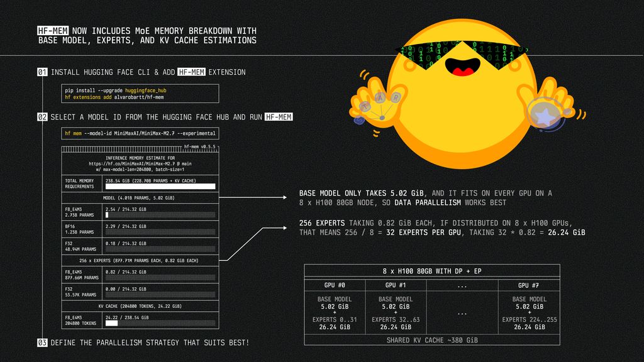The width and height of the screenshot is (644, 362).
Task: Click the "F8_E4M3 2.73B PARAMS" cell
Action: [x=82, y=212]
